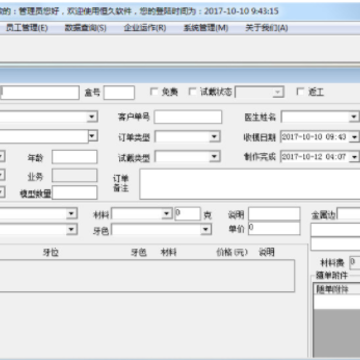The image size is (360, 360).
Task: Tick the 免费 checkbox
Action: 154,92
